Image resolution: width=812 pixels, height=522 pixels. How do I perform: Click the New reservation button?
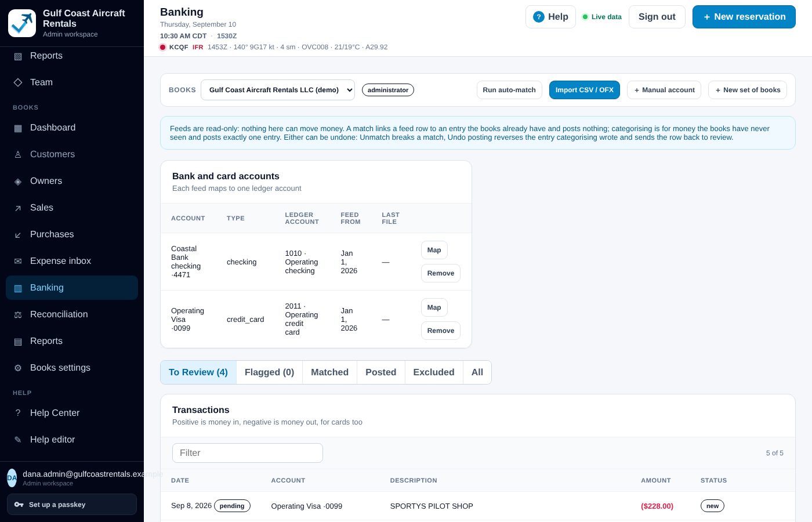pyautogui.click(x=744, y=17)
